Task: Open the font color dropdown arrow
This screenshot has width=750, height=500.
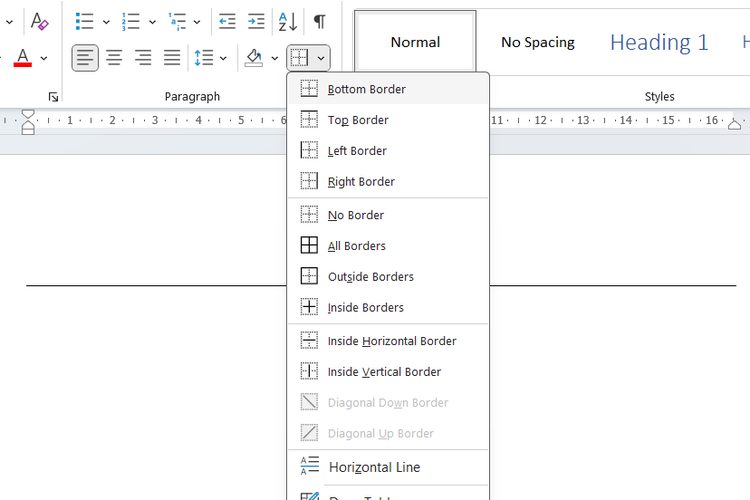Action: (44, 58)
